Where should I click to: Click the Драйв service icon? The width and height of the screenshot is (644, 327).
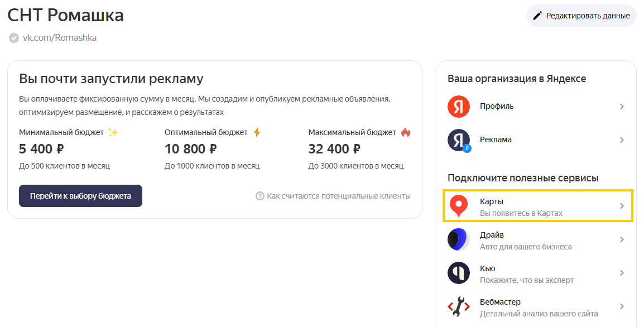point(459,240)
